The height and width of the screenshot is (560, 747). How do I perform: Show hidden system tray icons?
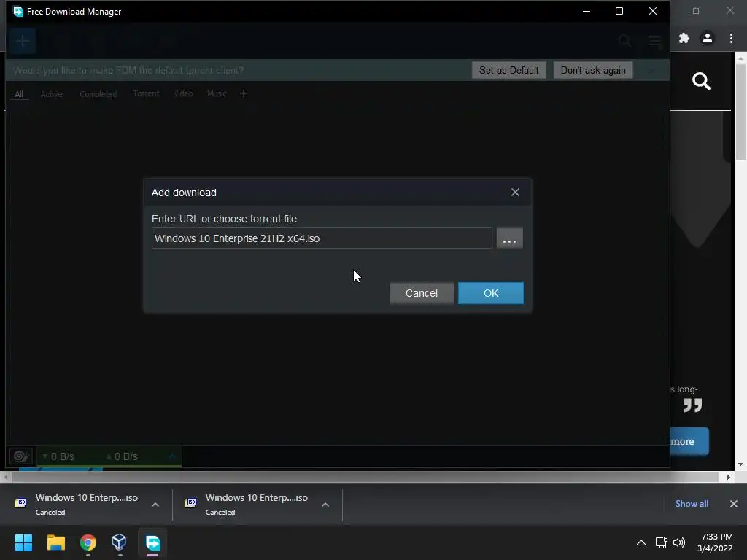(x=640, y=542)
